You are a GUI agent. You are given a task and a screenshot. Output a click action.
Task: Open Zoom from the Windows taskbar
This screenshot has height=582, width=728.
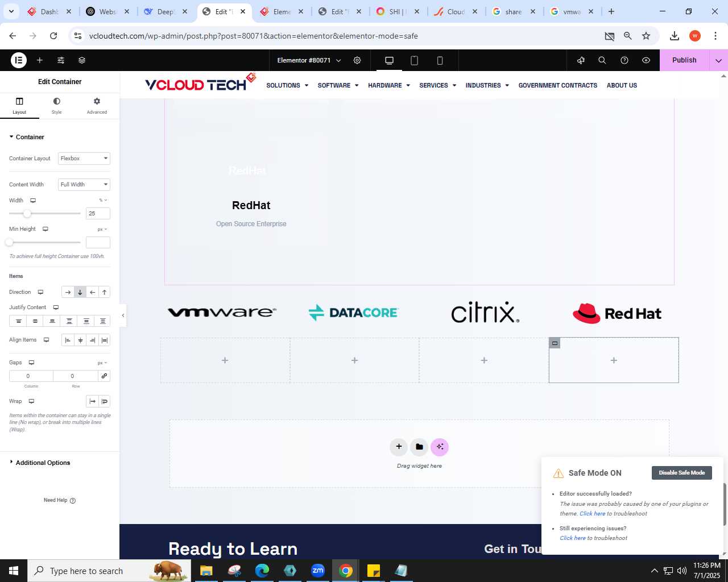[318, 571]
